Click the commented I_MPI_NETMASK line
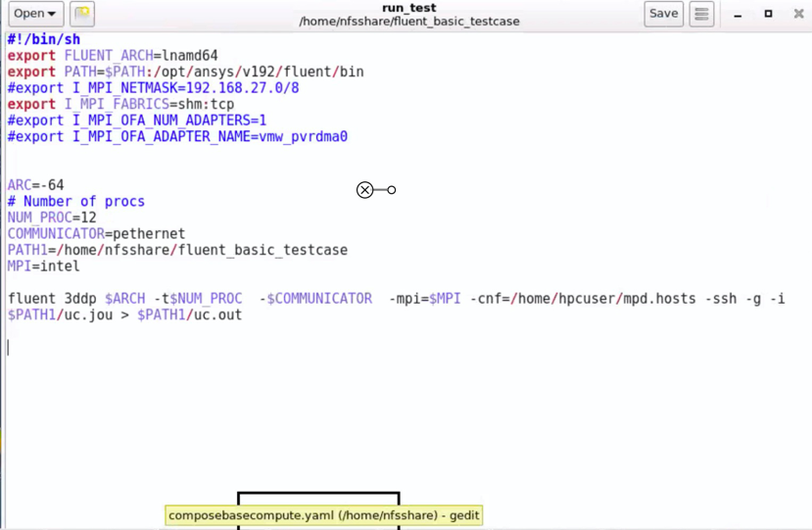 153,87
